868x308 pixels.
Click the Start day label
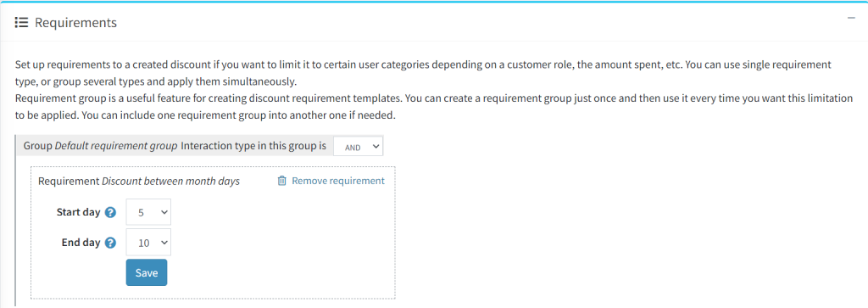79,212
